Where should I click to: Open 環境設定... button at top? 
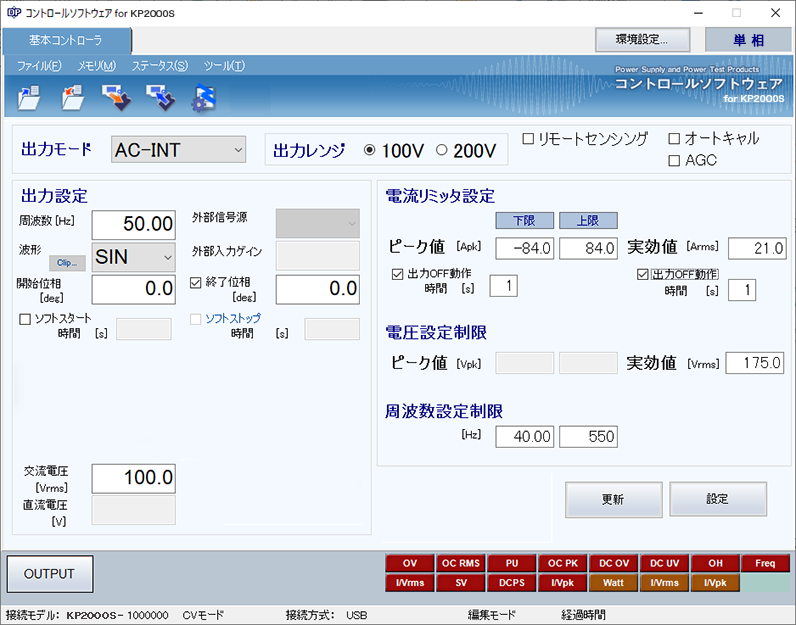tap(645, 39)
